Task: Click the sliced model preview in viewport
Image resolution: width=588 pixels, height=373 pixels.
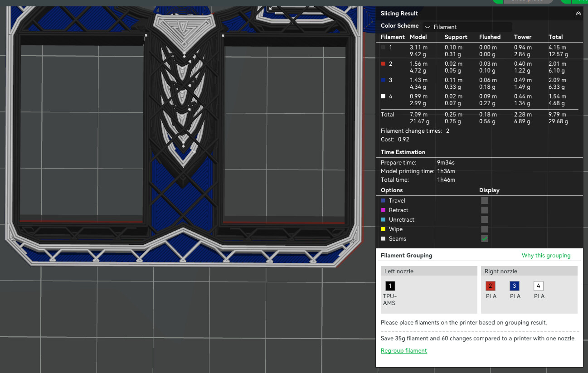Action: (184, 136)
